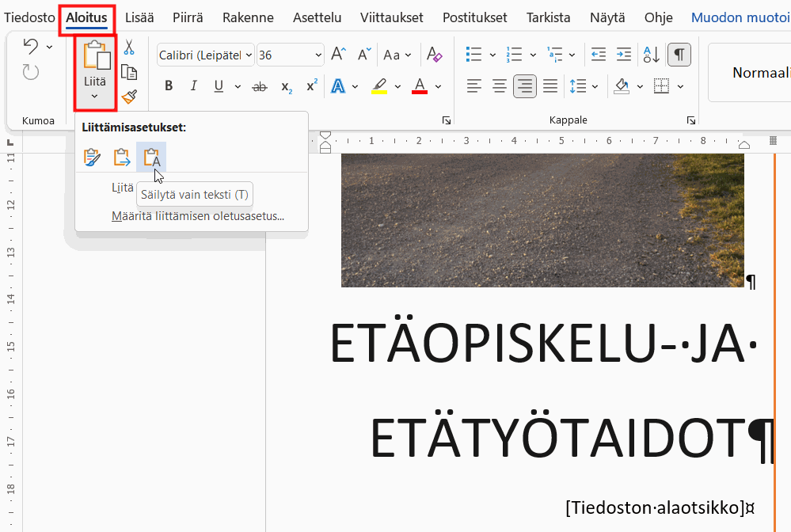Switch to the Ohje tab

[x=658, y=17]
